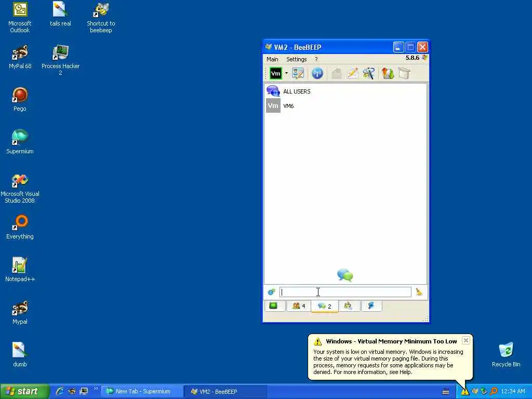This screenshot has width=532, height=399.
Task: Open the edit profile icon in BeeBEEP toolbar
Action: pos(298,73)
